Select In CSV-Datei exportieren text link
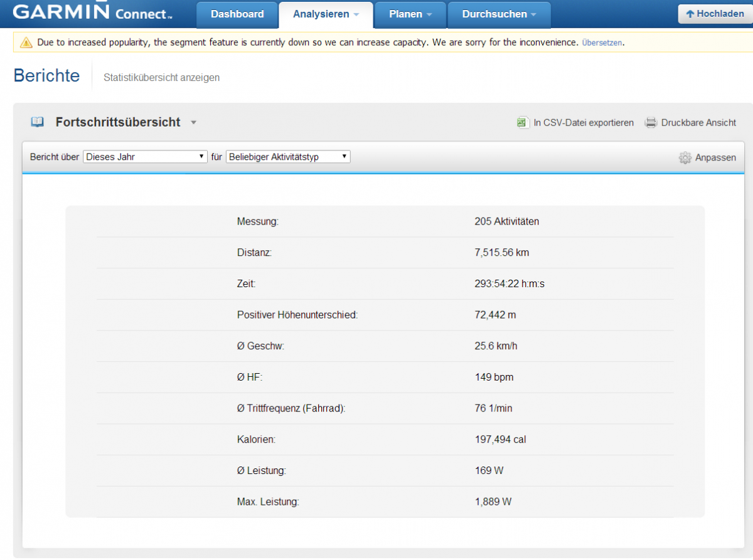Screen dimensions: 753x560 [x=583, y=123]
